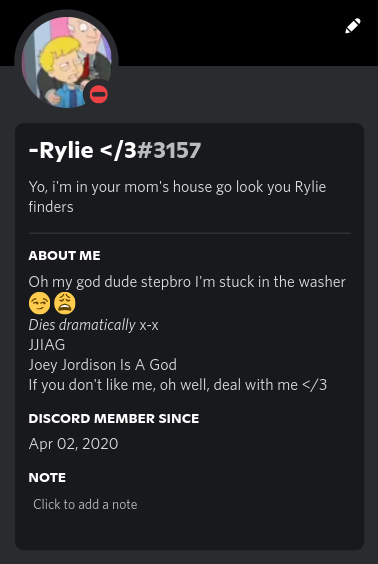Click the JJIAG line in the bio
The height and width of the screenshot is (564, 378).
[x=47, y=345]
